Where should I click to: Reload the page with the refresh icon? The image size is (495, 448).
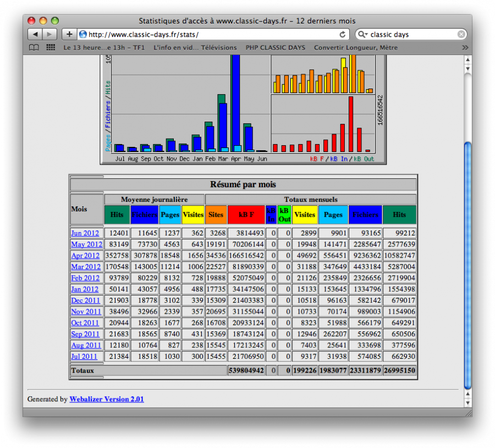coord(342,35)
